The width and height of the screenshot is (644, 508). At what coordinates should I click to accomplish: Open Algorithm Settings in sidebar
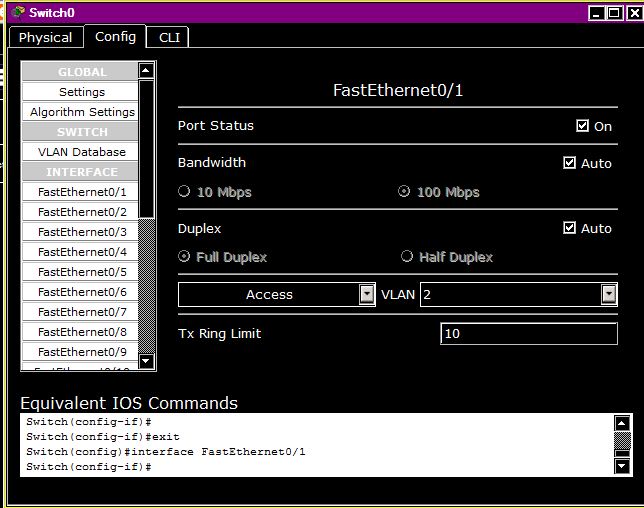click(80, 112)
